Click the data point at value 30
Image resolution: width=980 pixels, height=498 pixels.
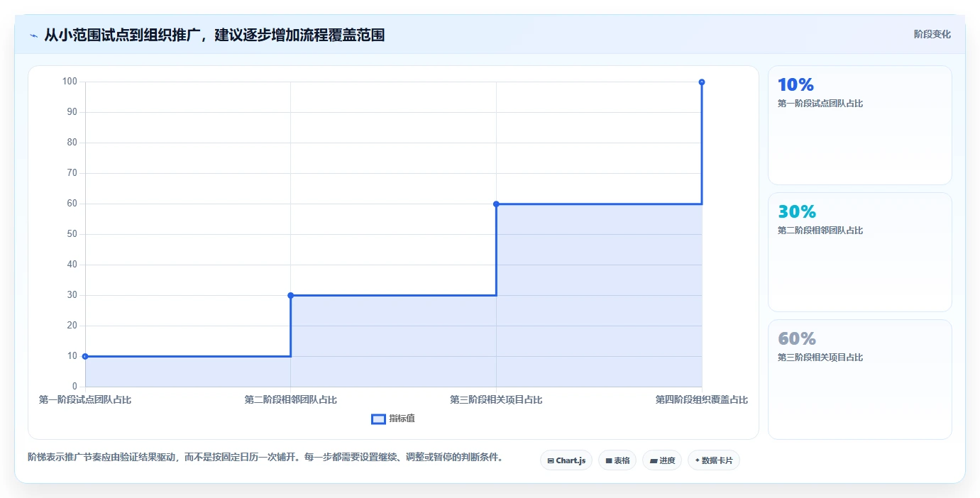tap(291, 295)
